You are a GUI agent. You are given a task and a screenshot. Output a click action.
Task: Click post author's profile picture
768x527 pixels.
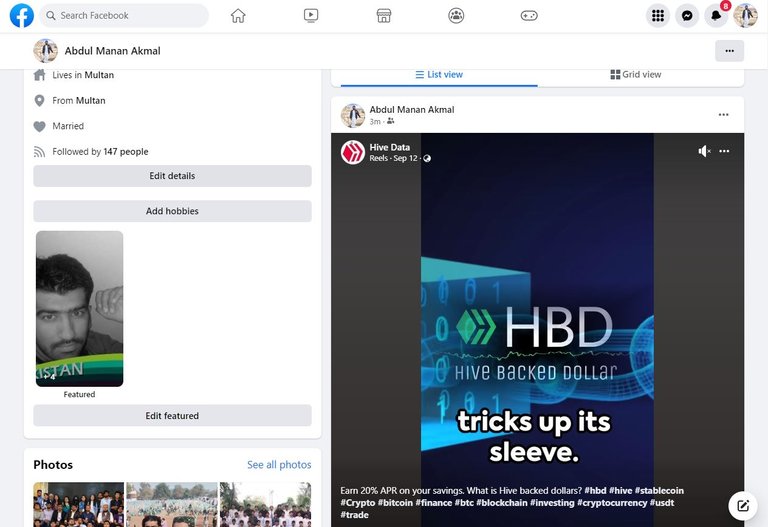pos(353,115)
